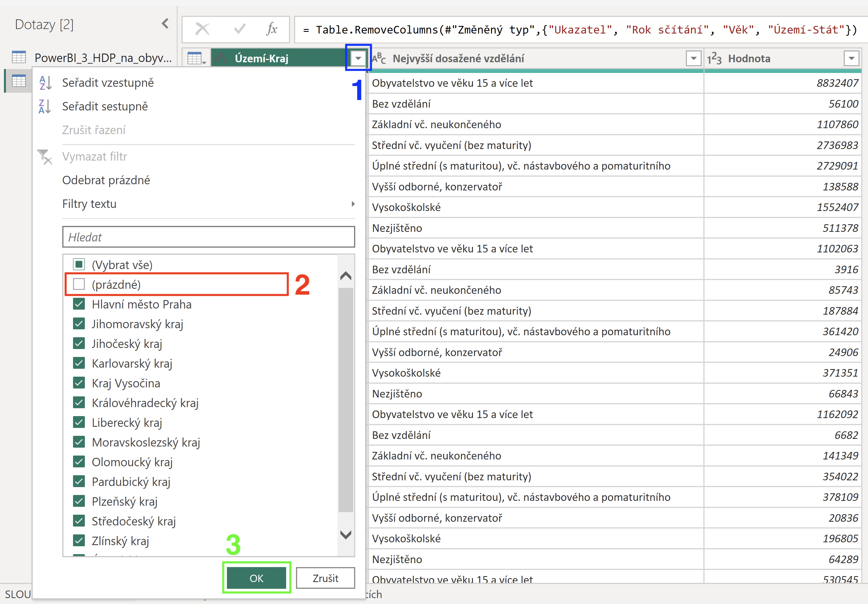Select the PowerBI_3_HDP_na_obyv query table icon
Viewport: 868px width, 604px height.
click(19, 57)
